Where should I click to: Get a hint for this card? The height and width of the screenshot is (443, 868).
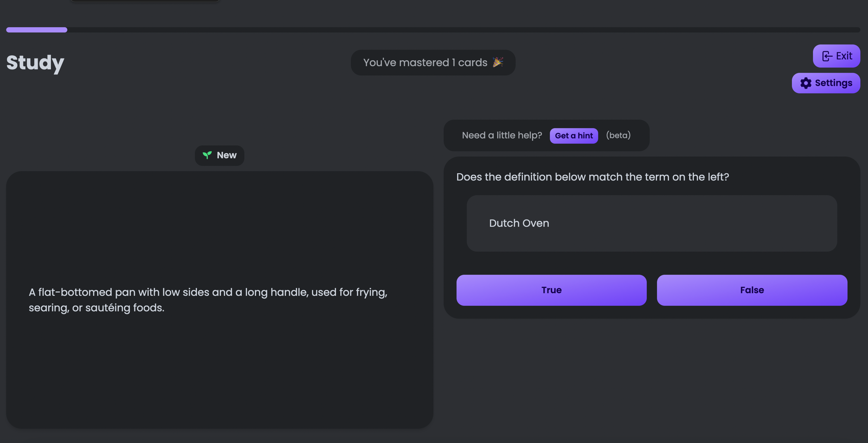[573, 136]
